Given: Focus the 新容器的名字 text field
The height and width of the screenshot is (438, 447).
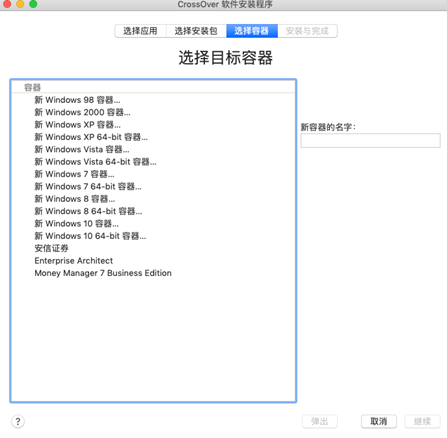Looking at the screenshot, I should coord(370,140).
